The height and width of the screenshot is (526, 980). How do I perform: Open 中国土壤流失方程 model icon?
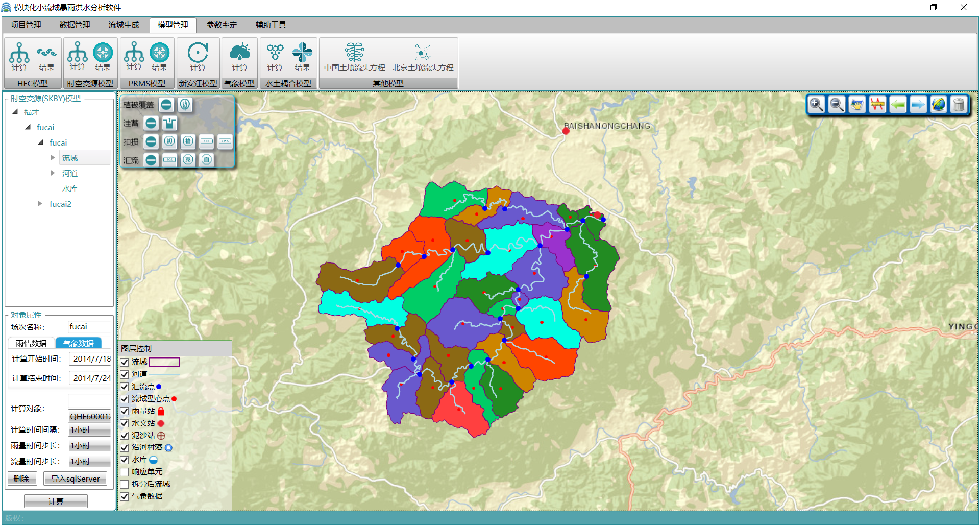point(354,56)
